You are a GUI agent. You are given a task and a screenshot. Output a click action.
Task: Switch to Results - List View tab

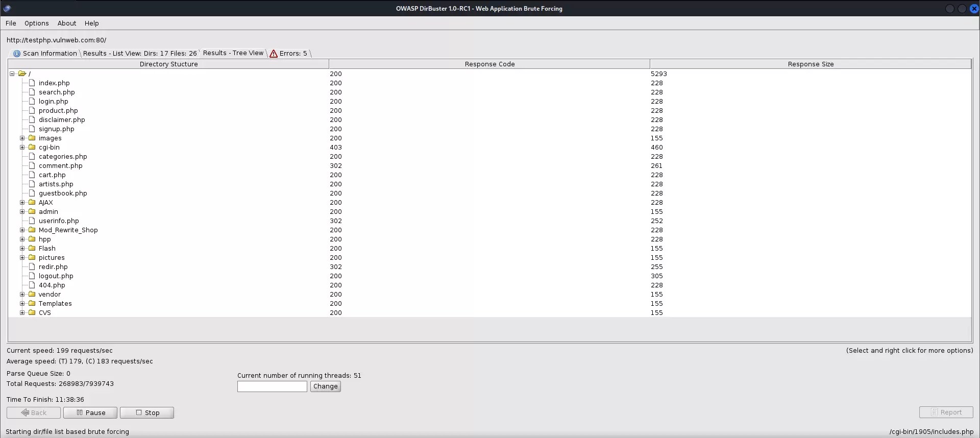[140, 53]
